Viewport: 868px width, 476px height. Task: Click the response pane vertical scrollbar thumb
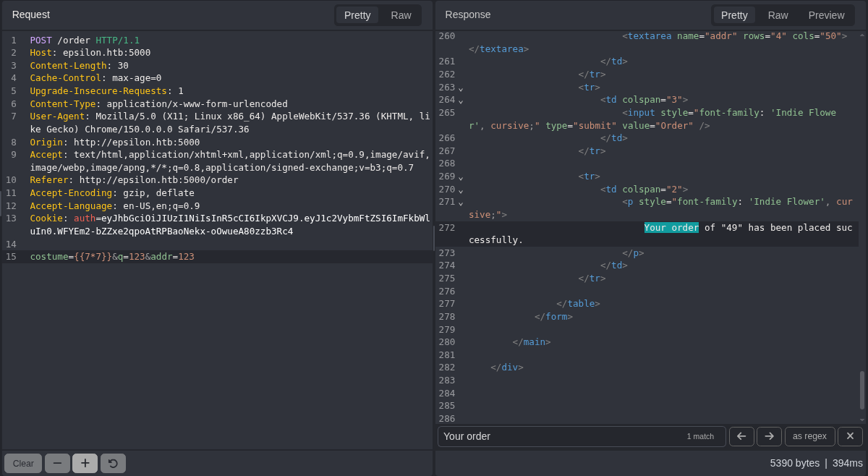click(861, 390)
